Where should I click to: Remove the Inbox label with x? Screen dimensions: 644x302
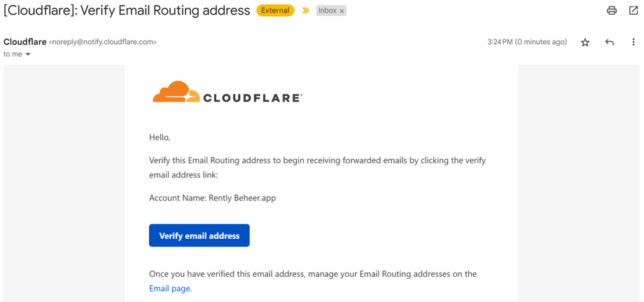tap(342, 11)
